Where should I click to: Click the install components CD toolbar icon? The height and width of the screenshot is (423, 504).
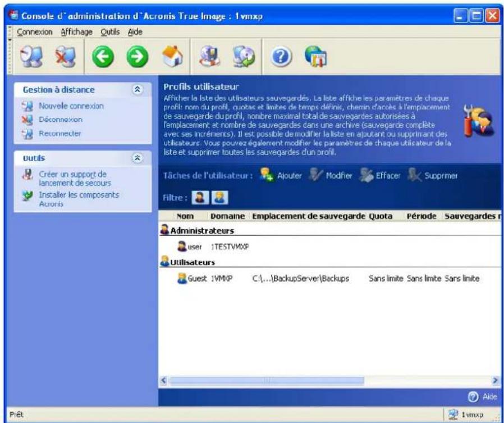pos(244,56)
